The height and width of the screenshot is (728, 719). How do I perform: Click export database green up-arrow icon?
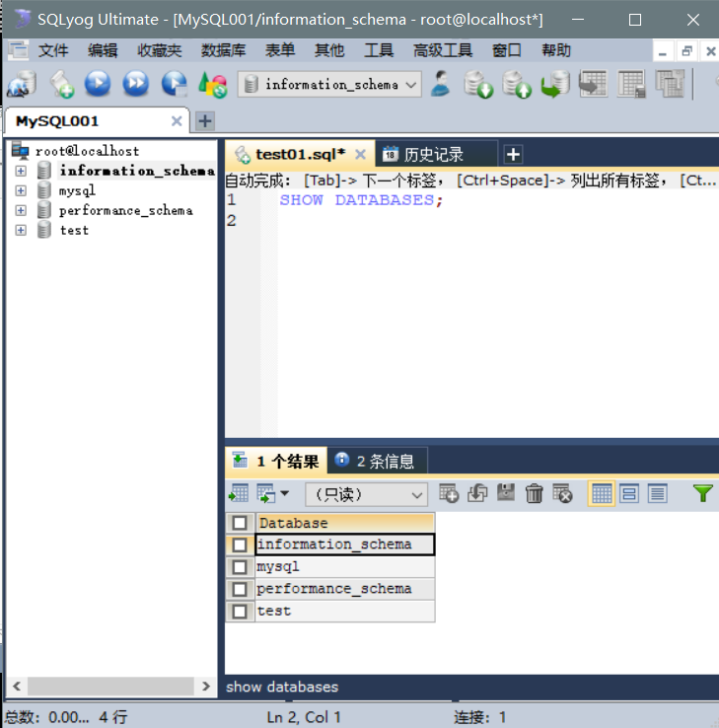(517, 84)
